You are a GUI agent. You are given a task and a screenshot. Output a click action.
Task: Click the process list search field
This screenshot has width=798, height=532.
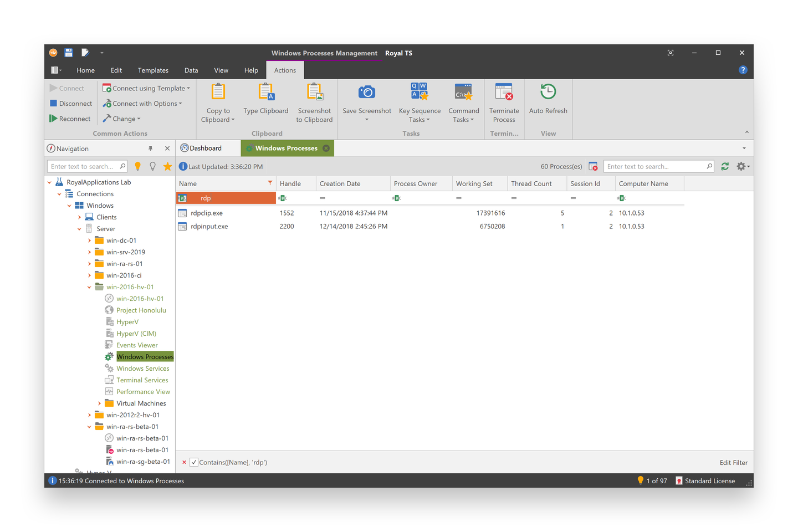pyautogui.click(x=654, y=166)
